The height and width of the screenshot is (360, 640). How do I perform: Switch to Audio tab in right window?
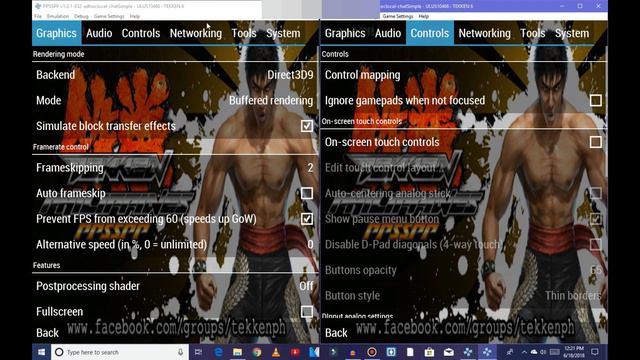pos(388,33)
